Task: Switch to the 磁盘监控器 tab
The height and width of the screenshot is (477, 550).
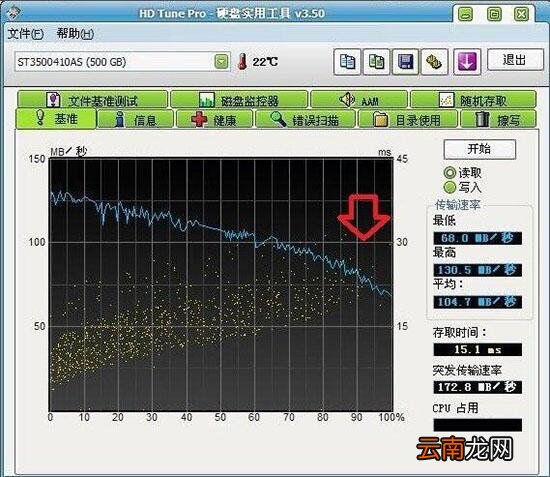Action: coord(239,100)
